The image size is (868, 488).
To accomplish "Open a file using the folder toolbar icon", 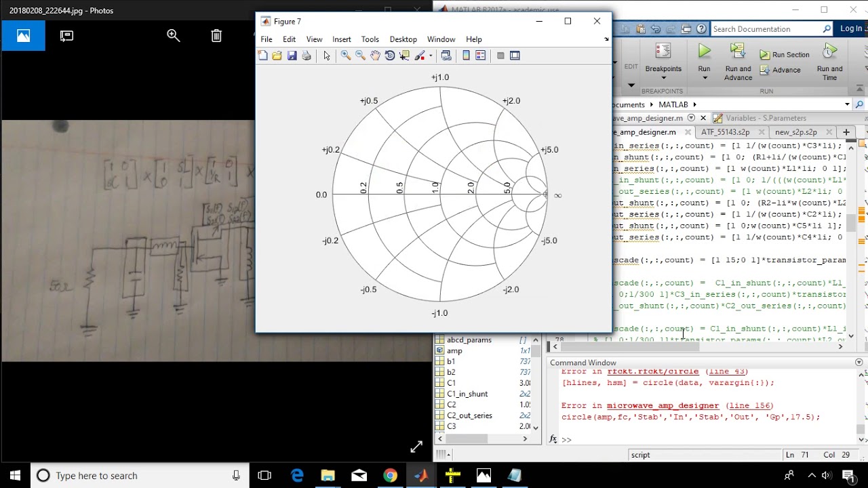I will pyautogui.click(x=277, y=56).
